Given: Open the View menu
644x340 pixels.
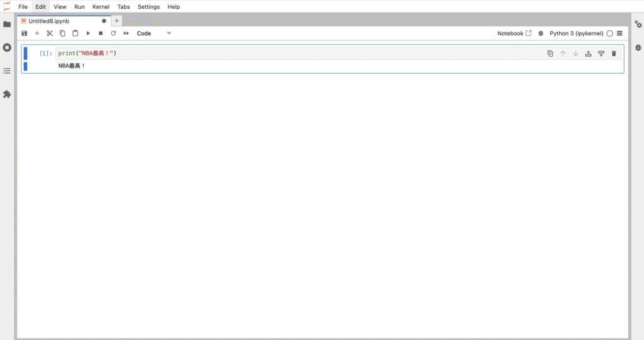Looking at the screenshot, I should 60,6.
